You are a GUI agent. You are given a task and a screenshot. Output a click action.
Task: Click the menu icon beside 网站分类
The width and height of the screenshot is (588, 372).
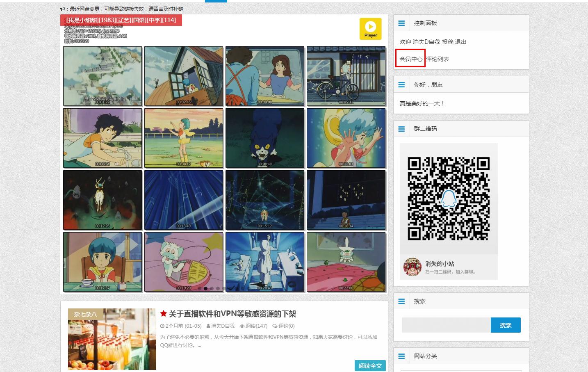[x=401, y=356]
